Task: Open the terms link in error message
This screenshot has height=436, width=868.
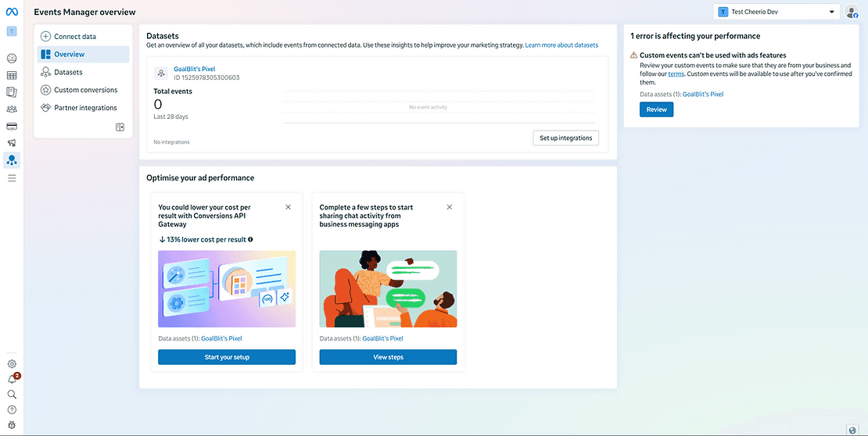Action: (676, 73)
